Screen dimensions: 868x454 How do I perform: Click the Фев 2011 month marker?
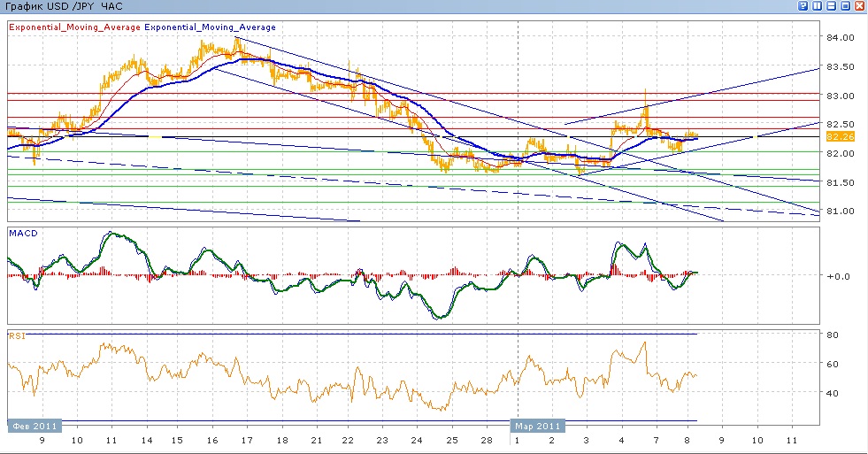(x=35, y=425)
